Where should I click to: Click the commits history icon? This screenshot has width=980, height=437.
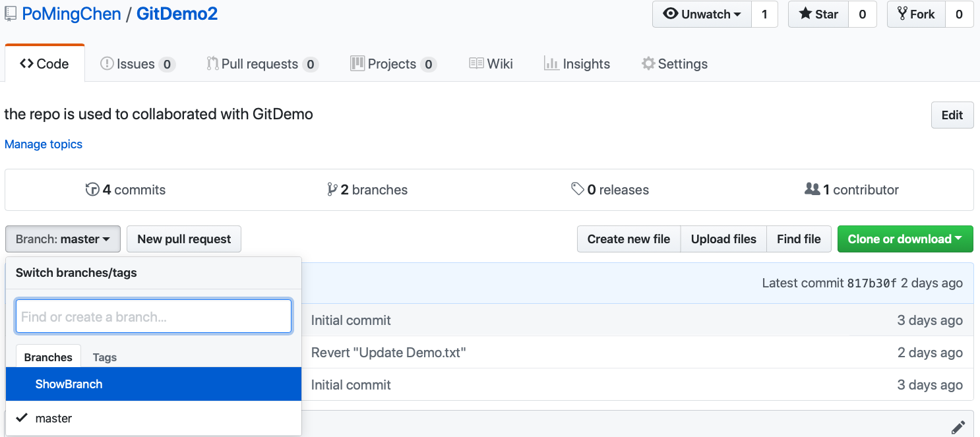point(92,190)
